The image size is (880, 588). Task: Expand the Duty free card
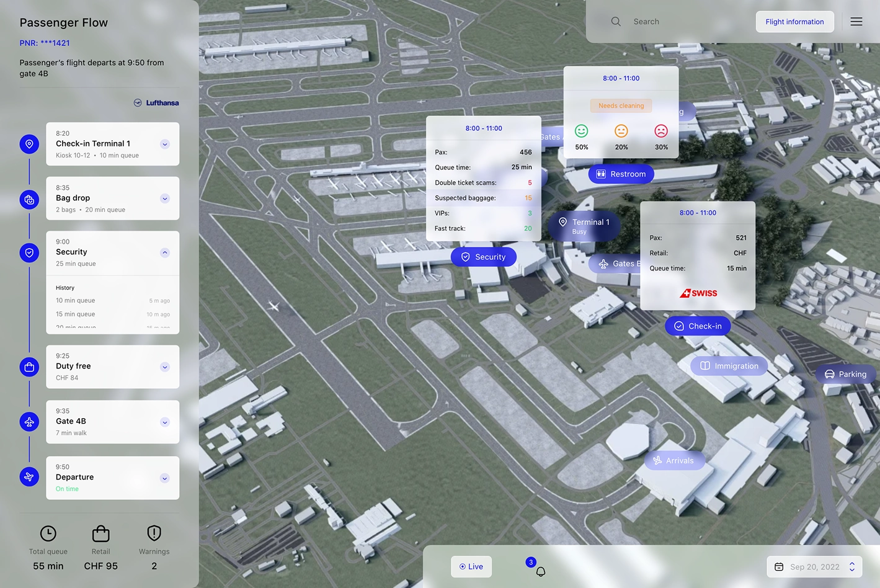165,367
